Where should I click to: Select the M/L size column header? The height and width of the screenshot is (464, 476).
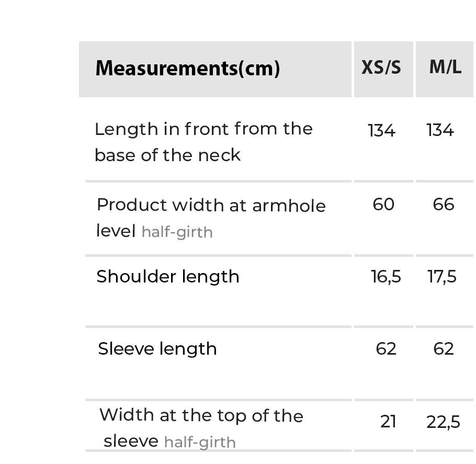pyautogui.click(x=445, y=67)
